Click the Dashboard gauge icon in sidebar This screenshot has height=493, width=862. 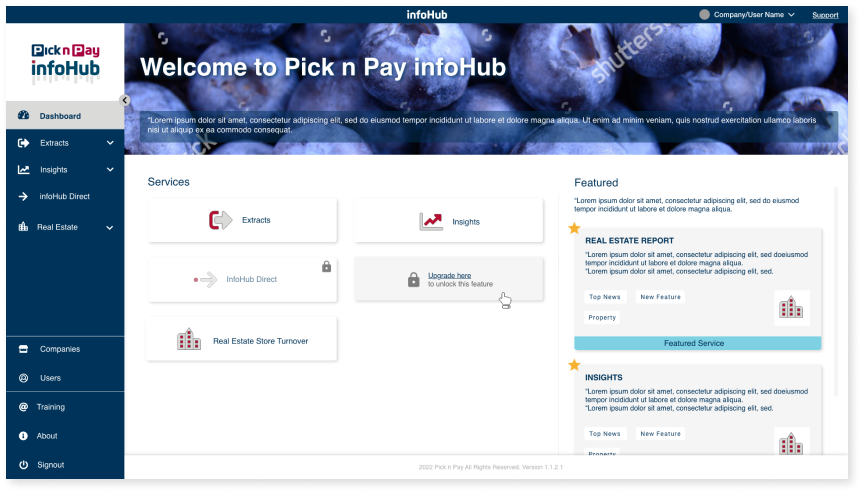(x=23, y=115)
